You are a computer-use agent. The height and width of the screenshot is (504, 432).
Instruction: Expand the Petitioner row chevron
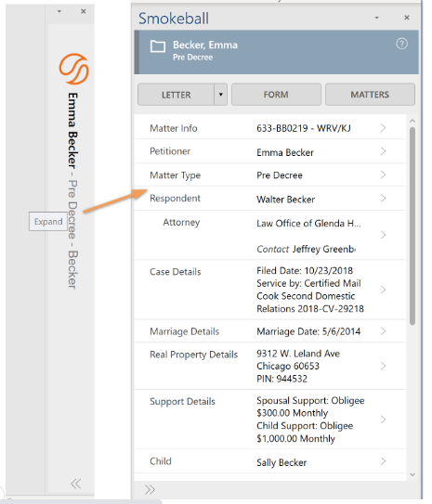pyautogui.click(x=383, y=151)
